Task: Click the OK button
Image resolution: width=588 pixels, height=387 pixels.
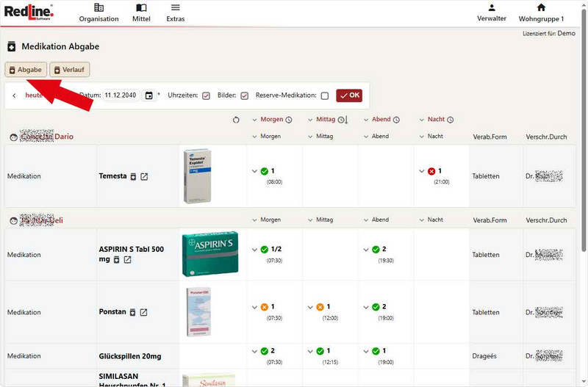Action: coord(349,95)
